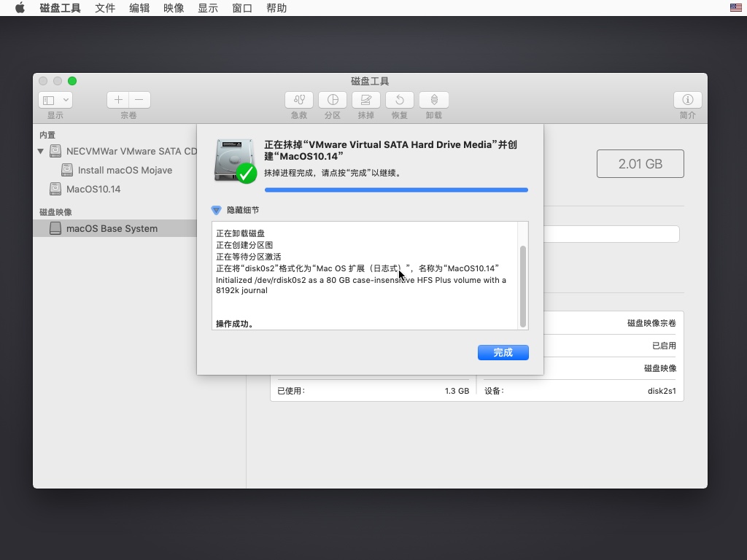Click the US flag input source icon
This screenshot has height=560, width=747.
(735, 7)
